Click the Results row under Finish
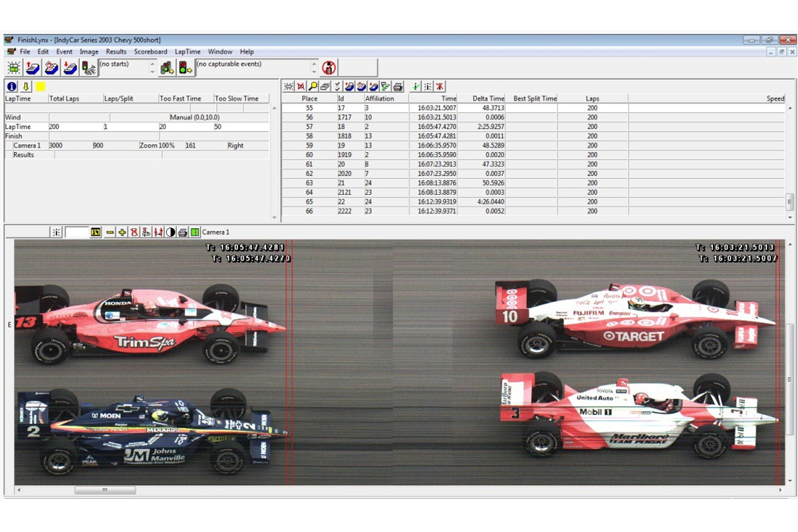The width and height of the screenshot is (798, 532). pyautogui.click(x=138, y=155)
